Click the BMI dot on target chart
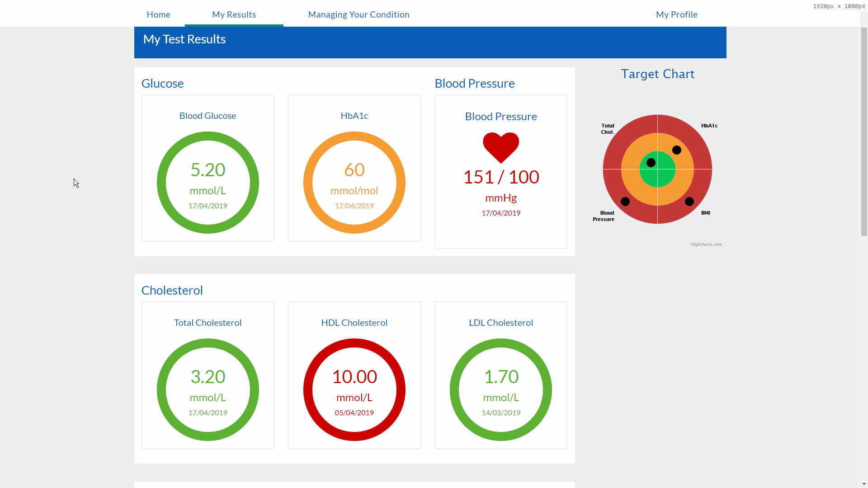 [x=689, y=202]
